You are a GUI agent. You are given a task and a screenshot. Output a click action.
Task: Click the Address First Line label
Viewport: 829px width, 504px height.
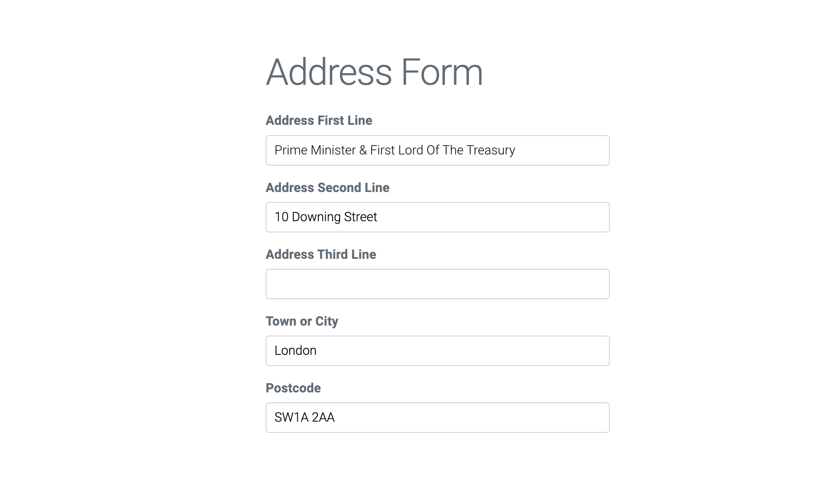[318, 120]
